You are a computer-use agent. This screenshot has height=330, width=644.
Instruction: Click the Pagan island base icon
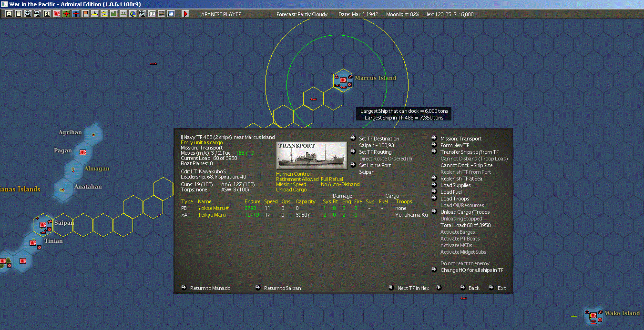tap(82, 152)
